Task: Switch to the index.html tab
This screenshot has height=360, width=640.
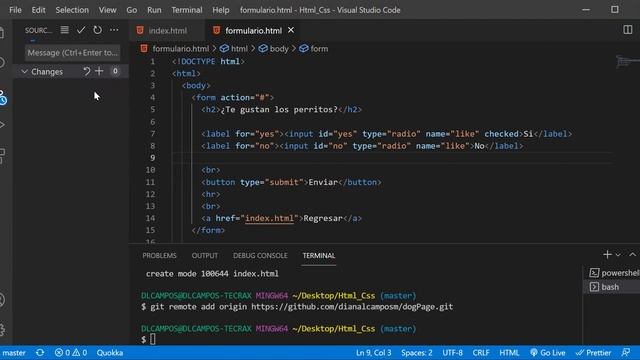Action: pyautogui.click(x=167, y=30)
